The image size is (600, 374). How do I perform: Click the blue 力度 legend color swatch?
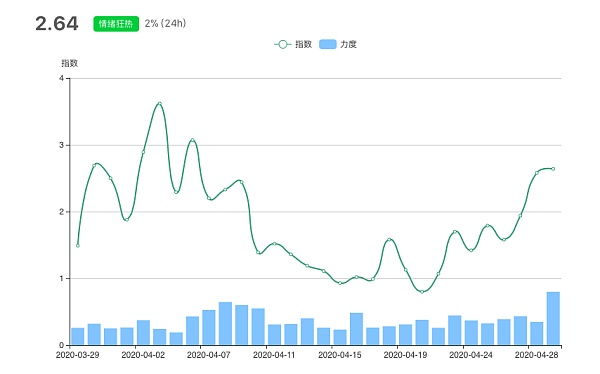point(328,44)
